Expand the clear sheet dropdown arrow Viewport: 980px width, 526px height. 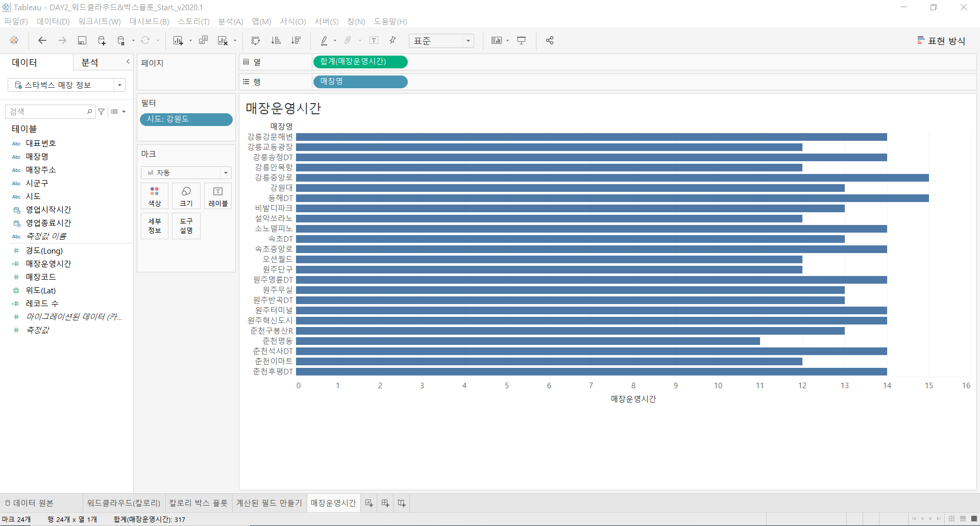click(x=235, y=41)
